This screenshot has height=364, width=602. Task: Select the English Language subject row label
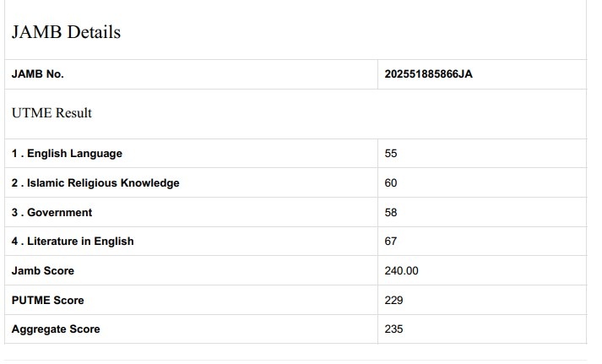tap(67, 154)
